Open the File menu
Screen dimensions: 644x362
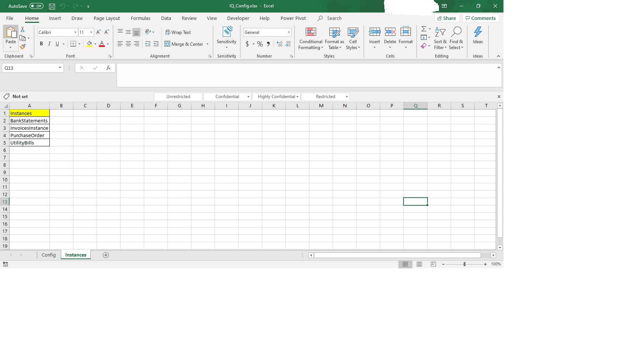[x=10, y=18]
